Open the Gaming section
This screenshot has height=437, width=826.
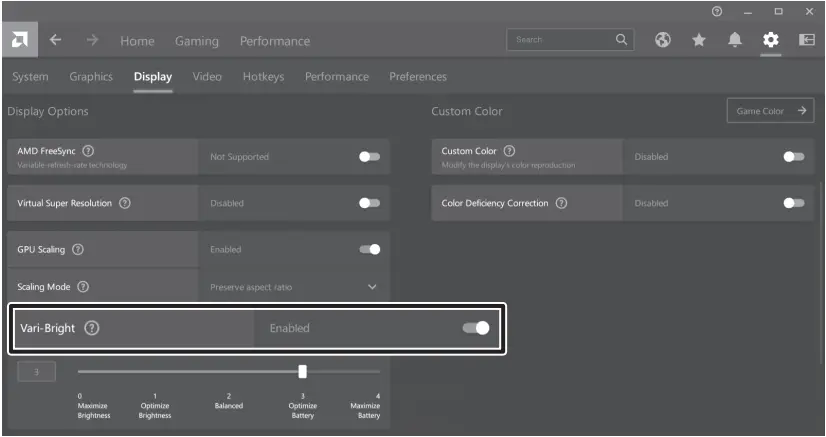(x=197, y=41)
